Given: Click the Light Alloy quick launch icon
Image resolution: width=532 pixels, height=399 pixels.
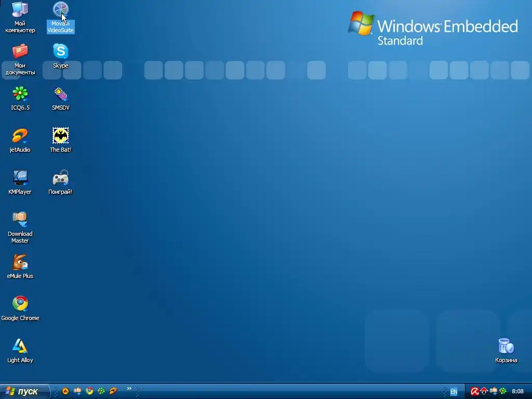Looking at the screenshot, I should [x=65, y=391].
